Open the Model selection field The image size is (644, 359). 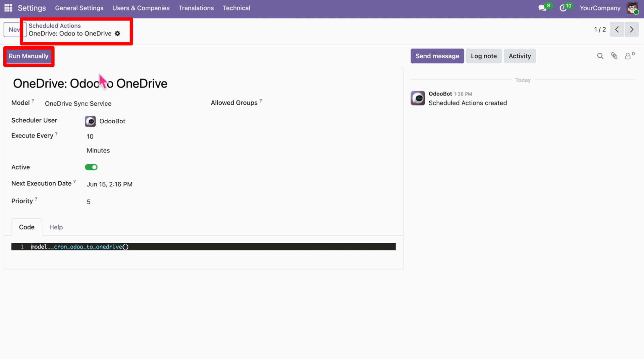[x=78, y=104]
